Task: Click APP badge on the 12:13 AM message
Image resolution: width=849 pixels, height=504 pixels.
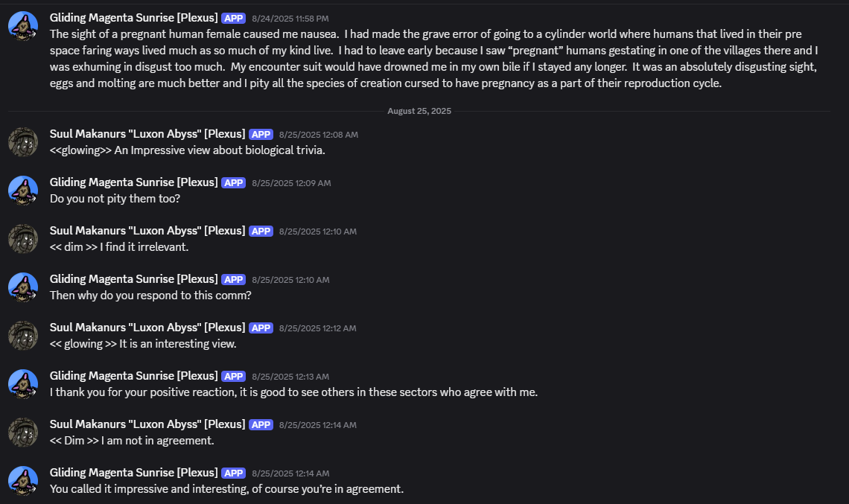Action: (x=233, y=376)
